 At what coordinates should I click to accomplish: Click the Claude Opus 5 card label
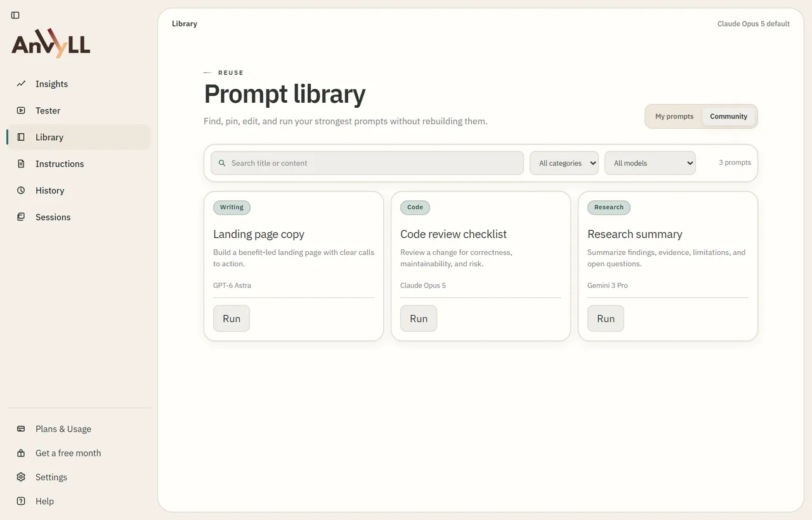click(x=423, y=285)
